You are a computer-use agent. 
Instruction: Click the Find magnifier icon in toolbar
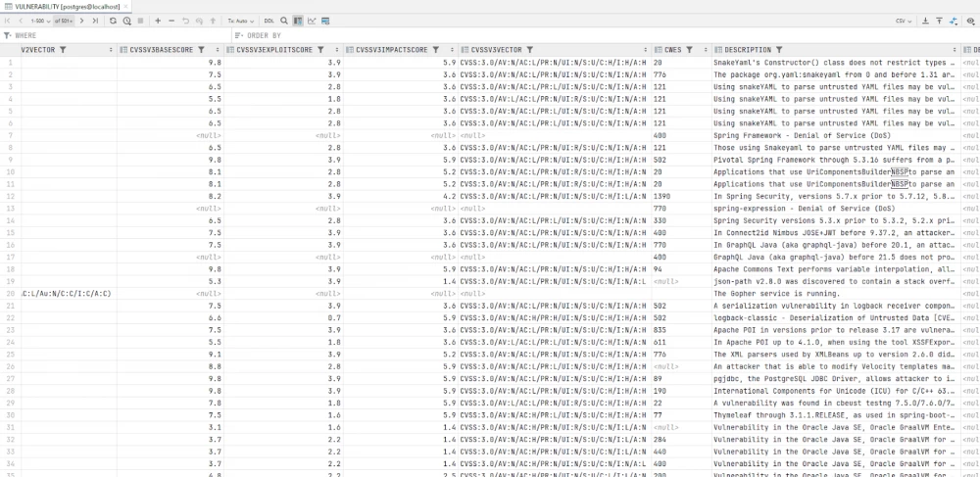284,20
